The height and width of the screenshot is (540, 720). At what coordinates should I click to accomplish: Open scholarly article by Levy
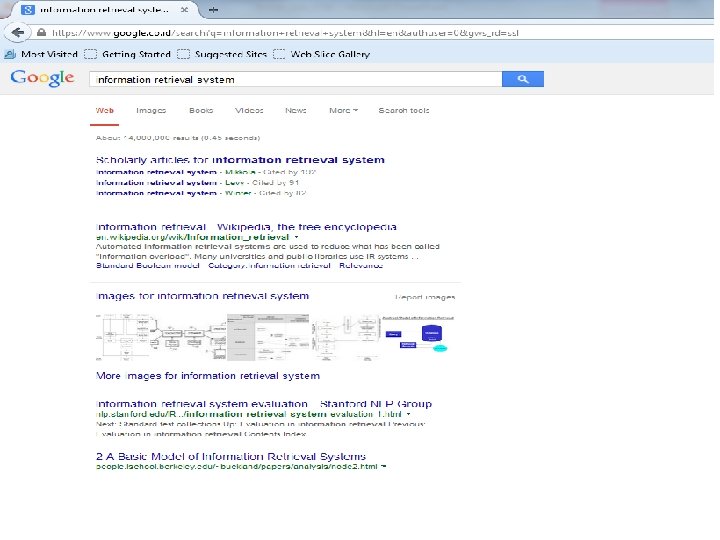156,183
